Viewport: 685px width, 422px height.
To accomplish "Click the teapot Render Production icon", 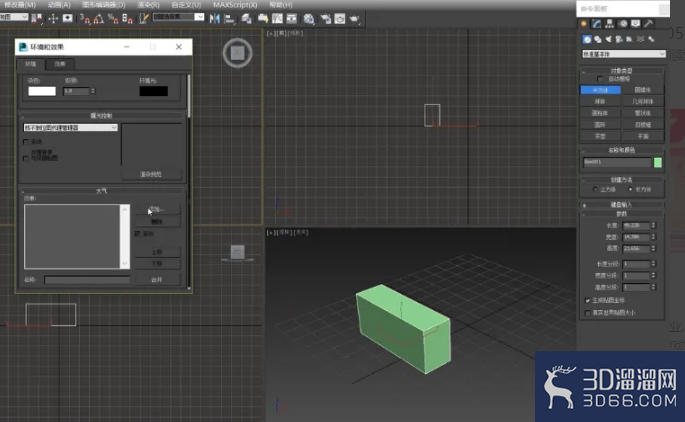I will (x=354, y=18).
